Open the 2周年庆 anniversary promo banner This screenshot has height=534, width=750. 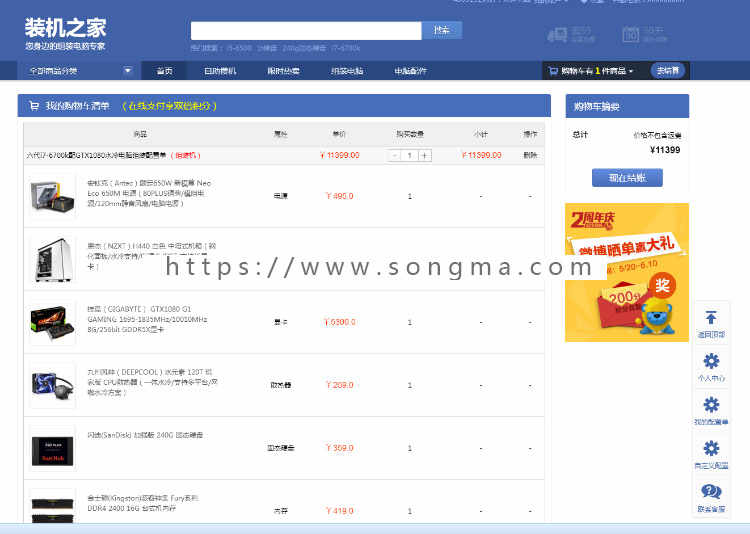(627, 272)
